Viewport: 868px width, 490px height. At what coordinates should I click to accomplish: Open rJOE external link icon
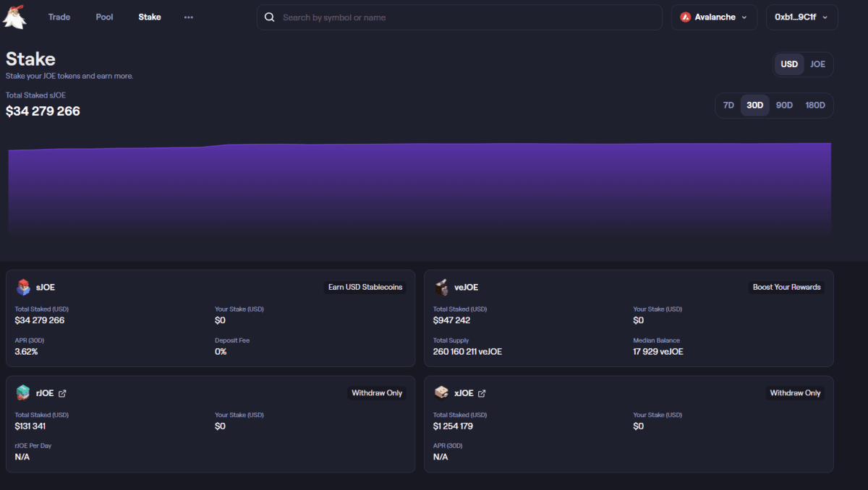pos(62,393)
